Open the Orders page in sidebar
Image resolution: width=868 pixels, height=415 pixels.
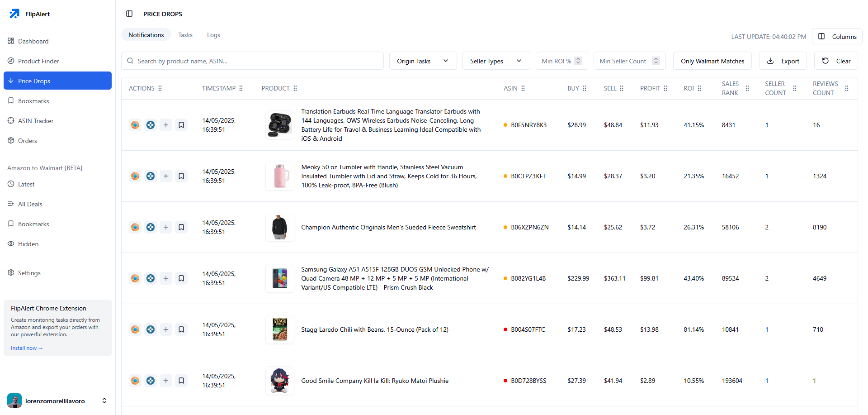tap(27, 141)
